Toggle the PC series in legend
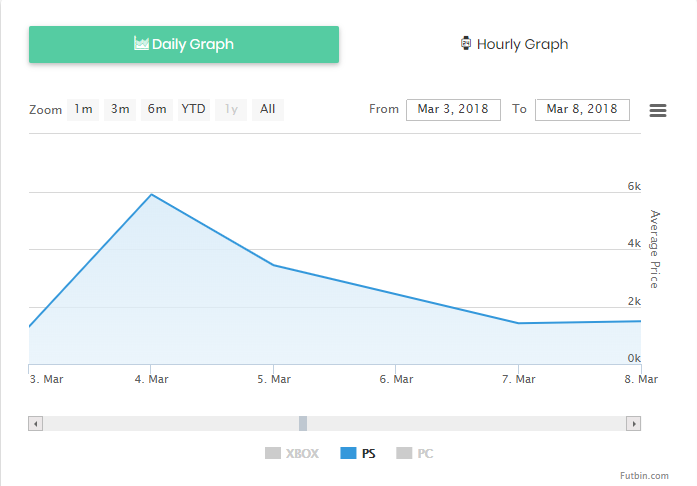Viewport: 697px width, 486px height. (414, 454)
